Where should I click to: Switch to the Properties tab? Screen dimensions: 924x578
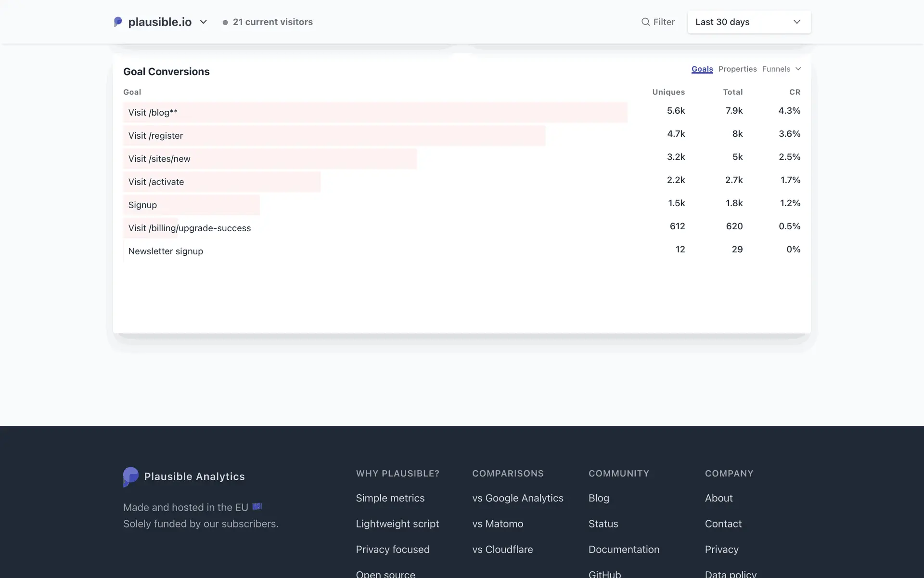pos(737,69)
